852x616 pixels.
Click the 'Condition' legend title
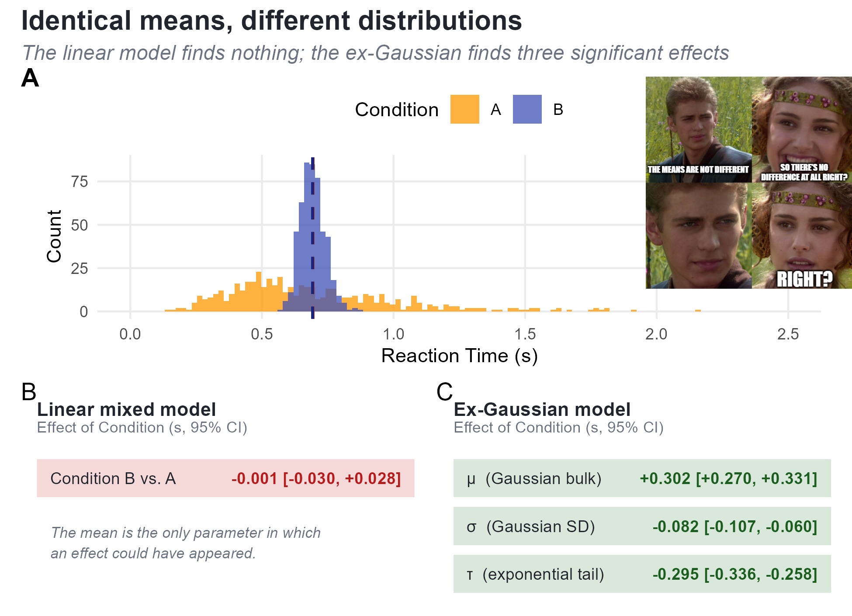(x=397, y=109)
